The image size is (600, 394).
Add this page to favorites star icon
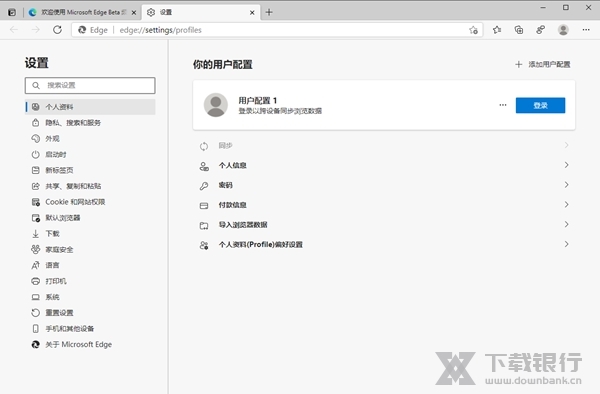pyautogui.click(x=473, y=30)
